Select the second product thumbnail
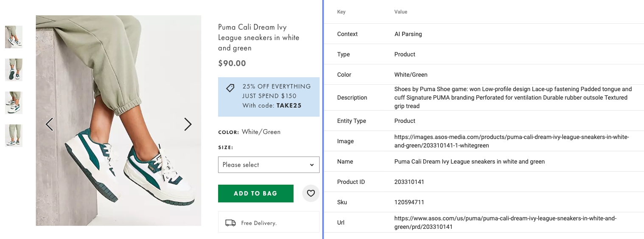This screenshot has width=644, height=239. tap(14, 69)
